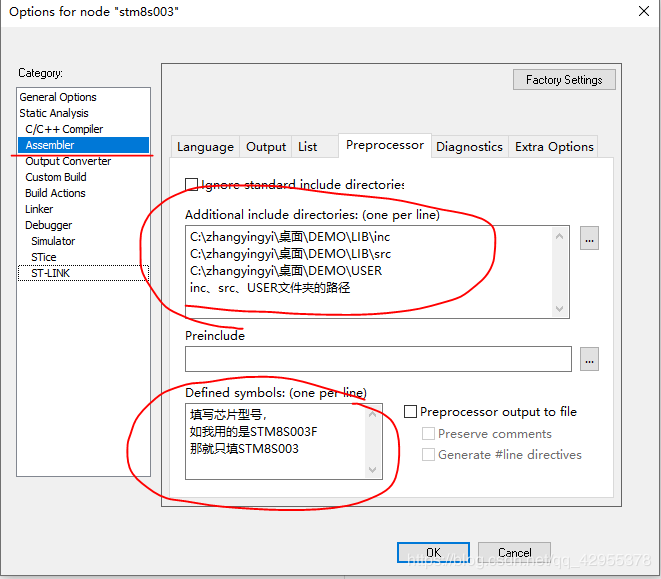Viewport: 661px width, 579px height.
Task: Click the 'inc、src、USER文件夹的路径' line
Action: point(270,288)
